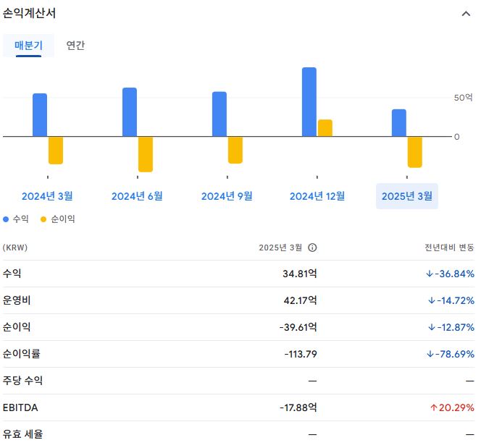Screen dimensions: 481x448
Task: Switch to the 연간 tab
Action: [75, 46]
